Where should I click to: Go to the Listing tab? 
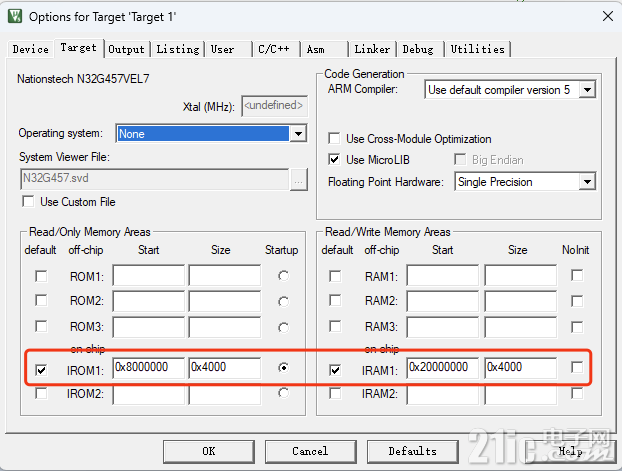click(x=178, y=49)
